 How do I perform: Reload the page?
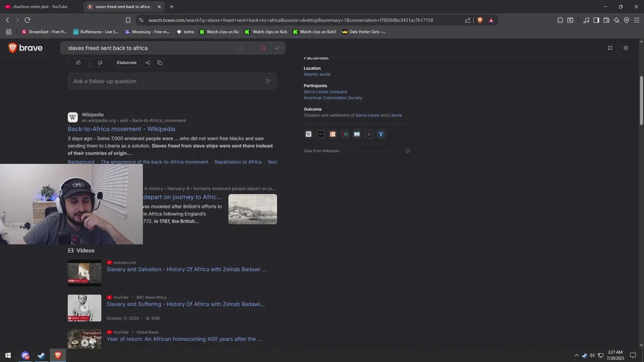[27, 20]
